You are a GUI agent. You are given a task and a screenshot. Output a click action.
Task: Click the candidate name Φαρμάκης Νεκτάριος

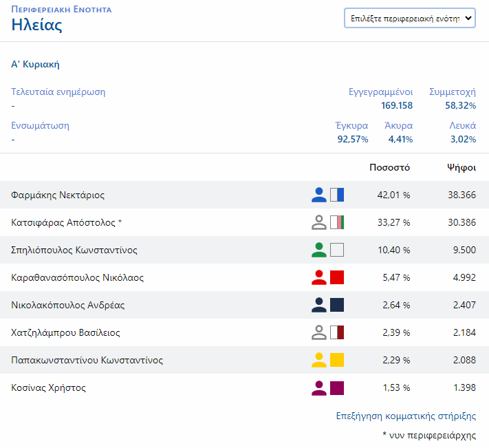point(58,195)
